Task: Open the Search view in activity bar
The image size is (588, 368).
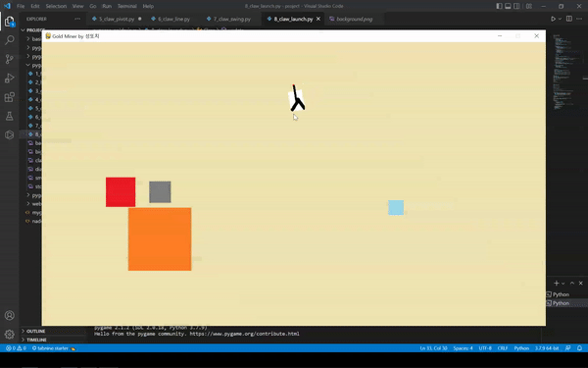Action: [10, 40]
